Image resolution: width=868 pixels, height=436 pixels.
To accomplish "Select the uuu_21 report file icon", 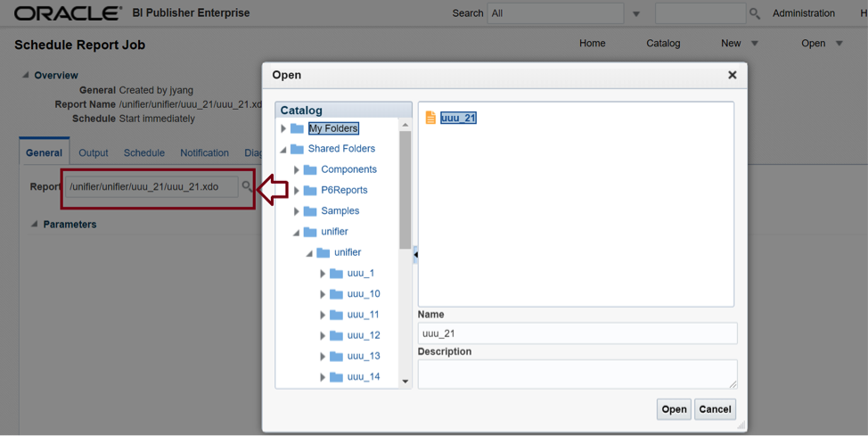I will (430, 118).
